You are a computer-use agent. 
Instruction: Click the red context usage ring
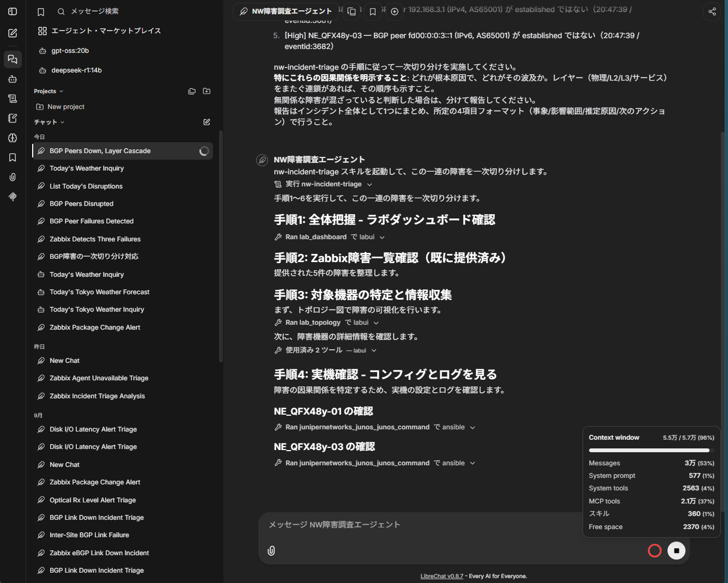coord(654,551)
